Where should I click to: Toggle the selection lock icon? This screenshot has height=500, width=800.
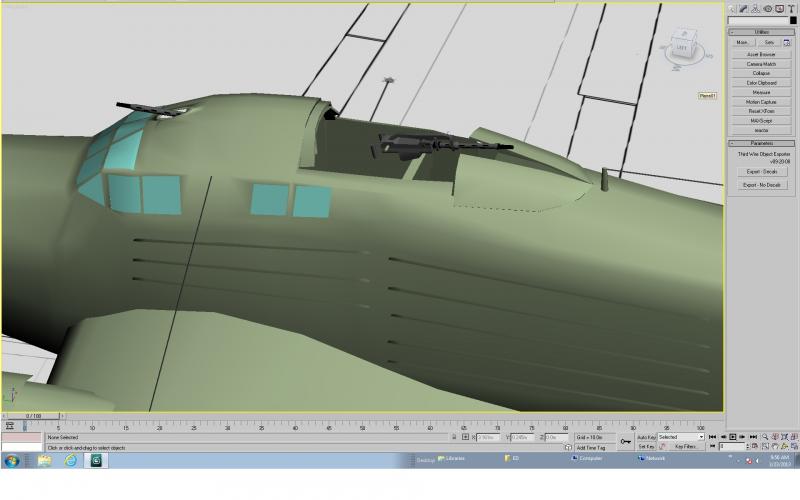(454, 437)
